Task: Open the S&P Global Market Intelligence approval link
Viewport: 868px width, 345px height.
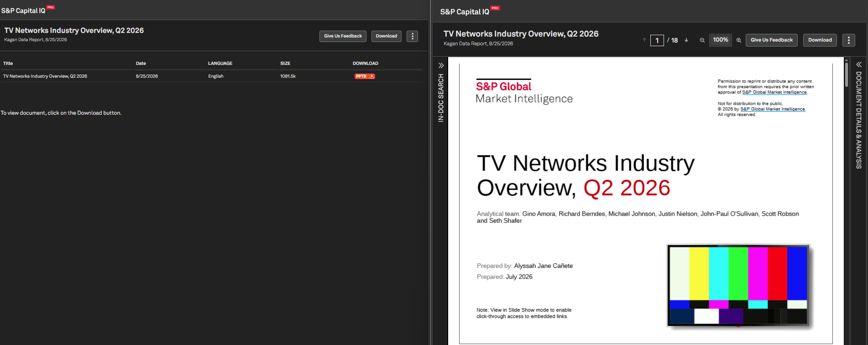Action: coord(774,92)
